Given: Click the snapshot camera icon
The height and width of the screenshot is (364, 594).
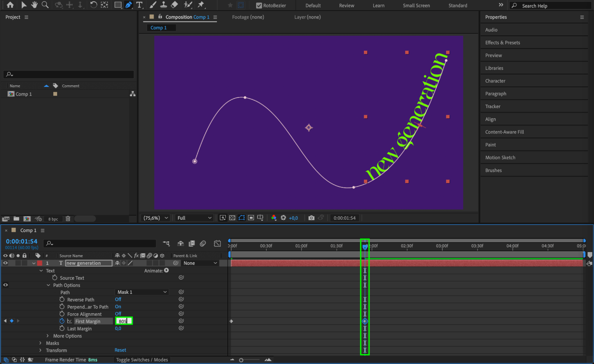Looking at the screenshot, I should [x=311, y=218].
